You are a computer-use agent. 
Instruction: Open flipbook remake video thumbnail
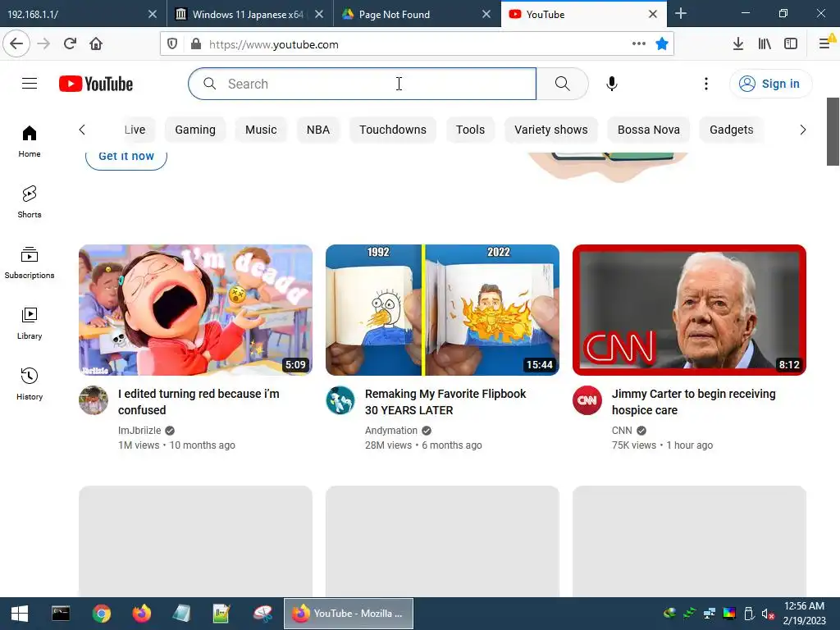442,310
